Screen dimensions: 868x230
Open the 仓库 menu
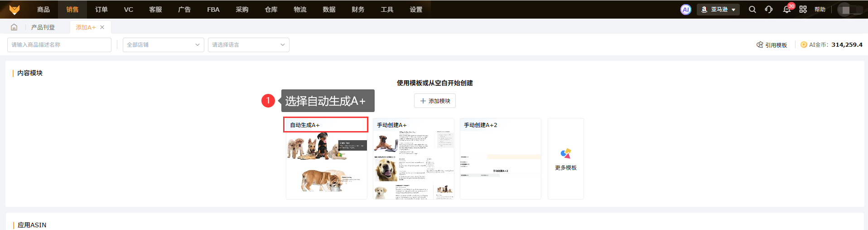click(271, 10)
